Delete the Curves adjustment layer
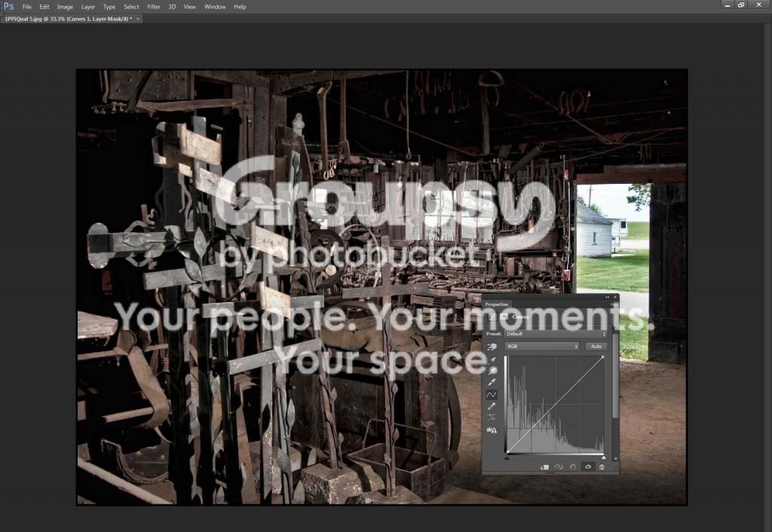This screenshot has width=772, height=532. coord(602,467)
